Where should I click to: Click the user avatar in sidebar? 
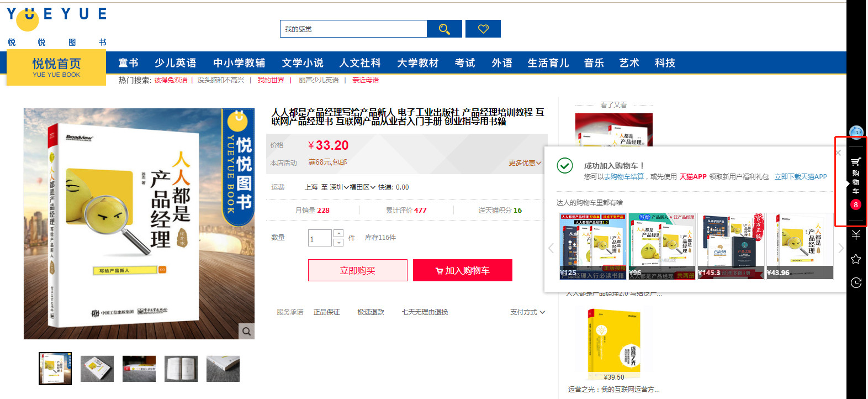[856, 132]
